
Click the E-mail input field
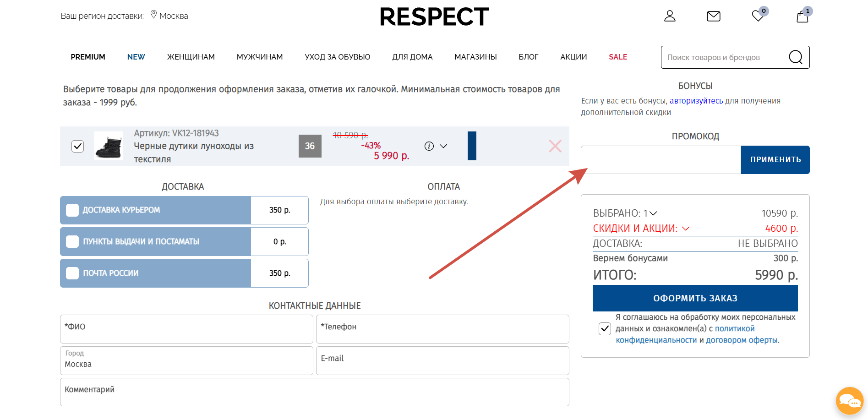[x=442, y=360]
